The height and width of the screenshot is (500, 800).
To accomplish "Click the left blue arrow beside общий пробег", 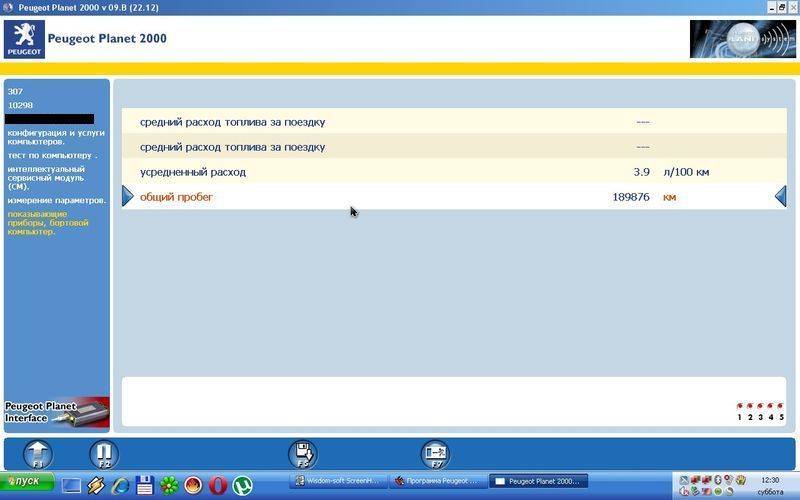I will coord(127,197).
